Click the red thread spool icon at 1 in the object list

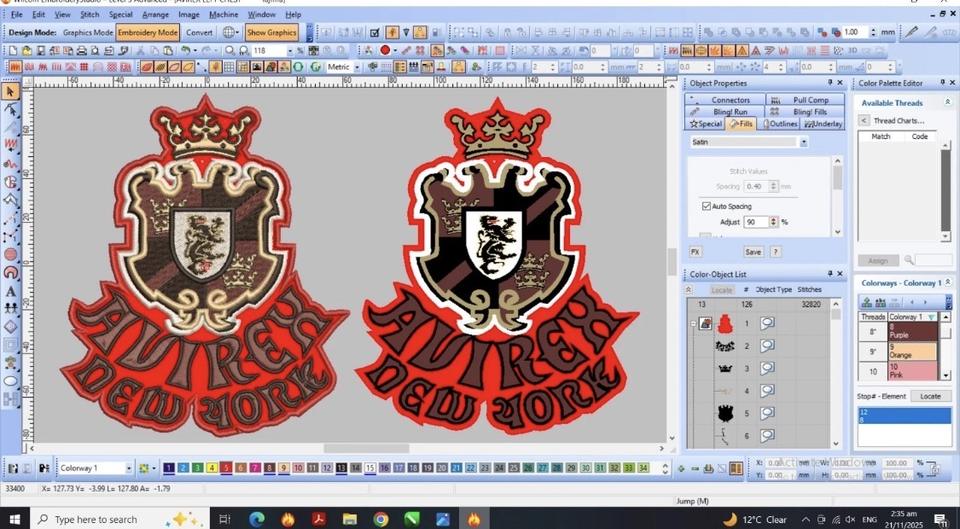pos(725,323)
